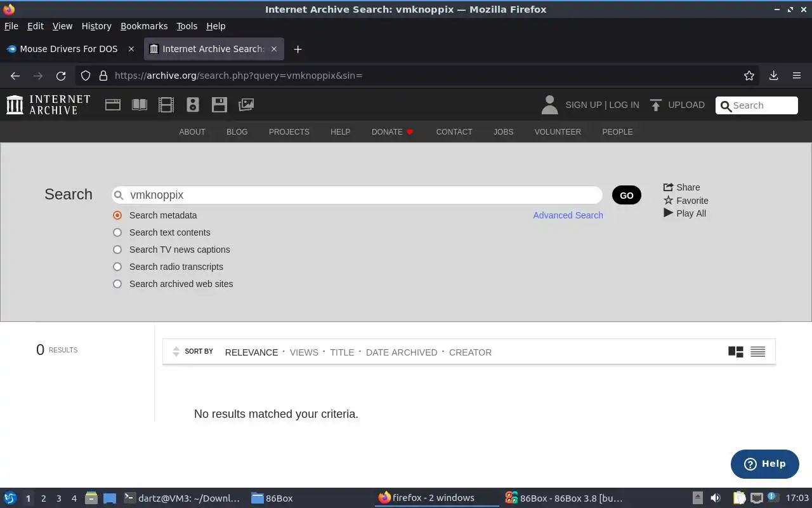Viewport: 812px width, 508px height.
Task: Click the GO search button
Action: [x=627, y=195]
